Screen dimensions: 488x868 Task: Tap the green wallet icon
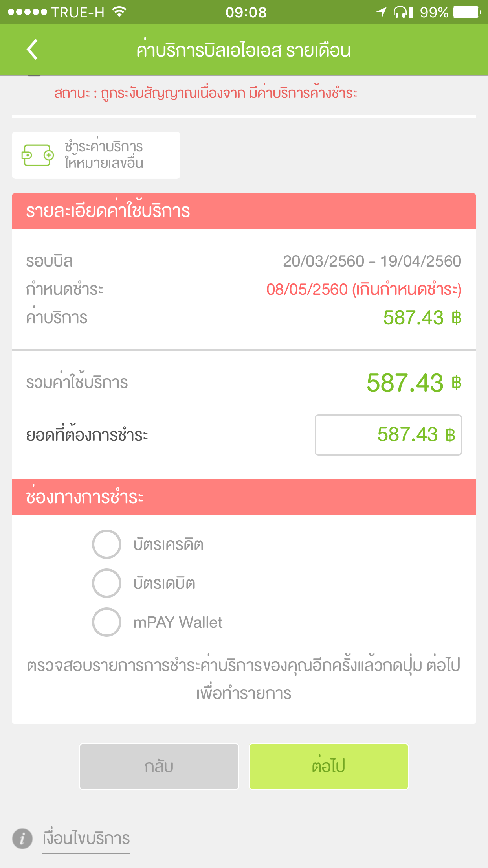click(x=38, y=155)
